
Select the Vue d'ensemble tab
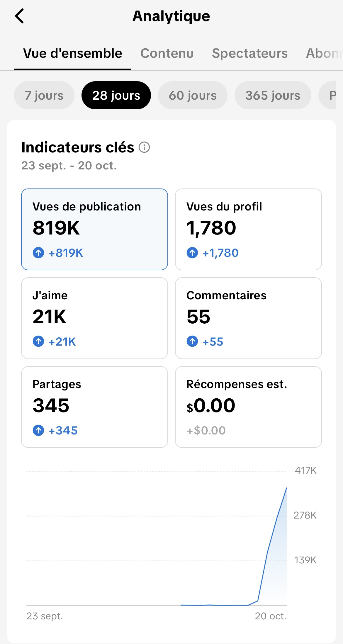(72, 53)
